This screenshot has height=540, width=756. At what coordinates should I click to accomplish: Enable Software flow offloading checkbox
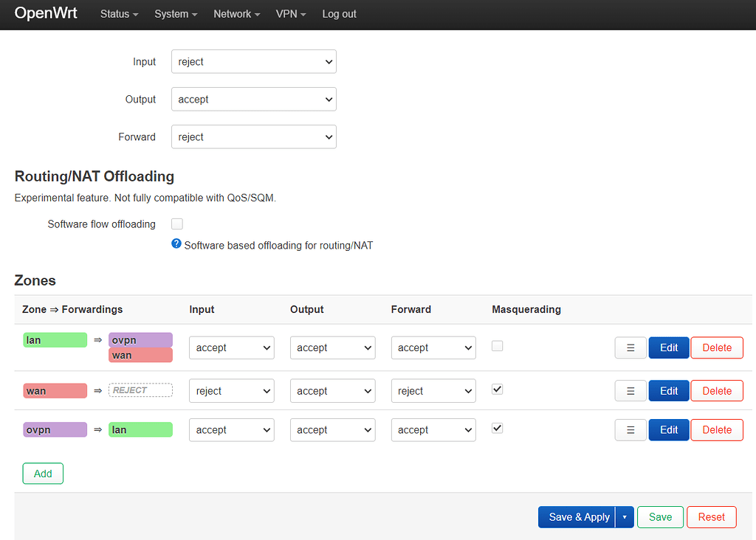click(x=177, y=224)
